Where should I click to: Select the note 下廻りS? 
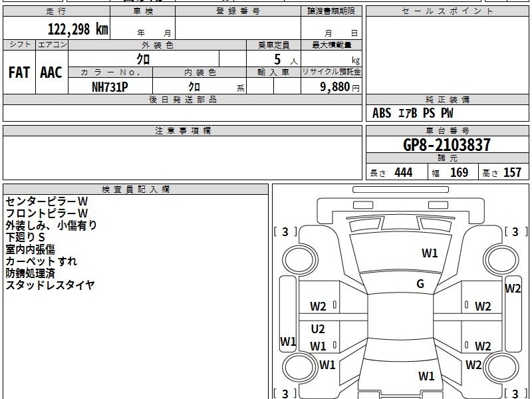[x=25, y=237]
